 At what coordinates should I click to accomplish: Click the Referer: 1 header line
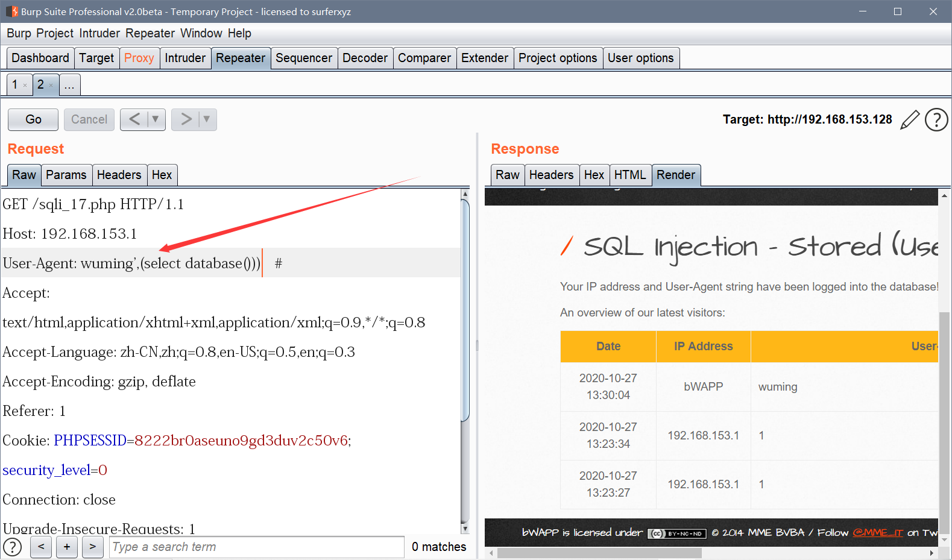34,411
